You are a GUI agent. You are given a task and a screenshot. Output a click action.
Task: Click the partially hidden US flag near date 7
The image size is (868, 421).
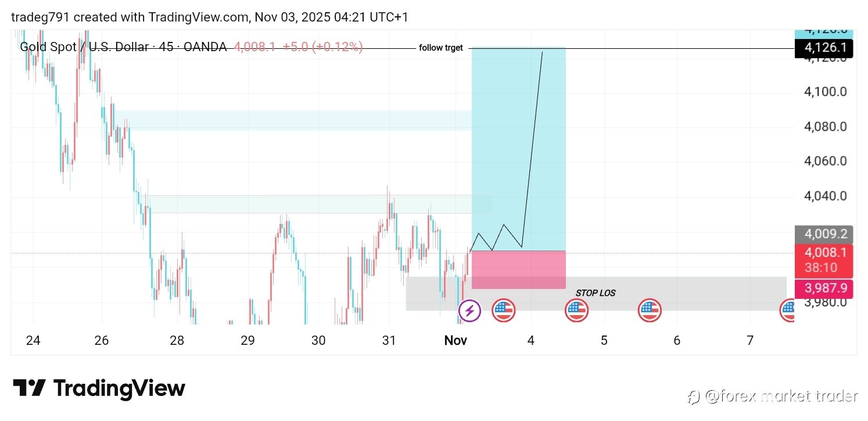point(788,311)
